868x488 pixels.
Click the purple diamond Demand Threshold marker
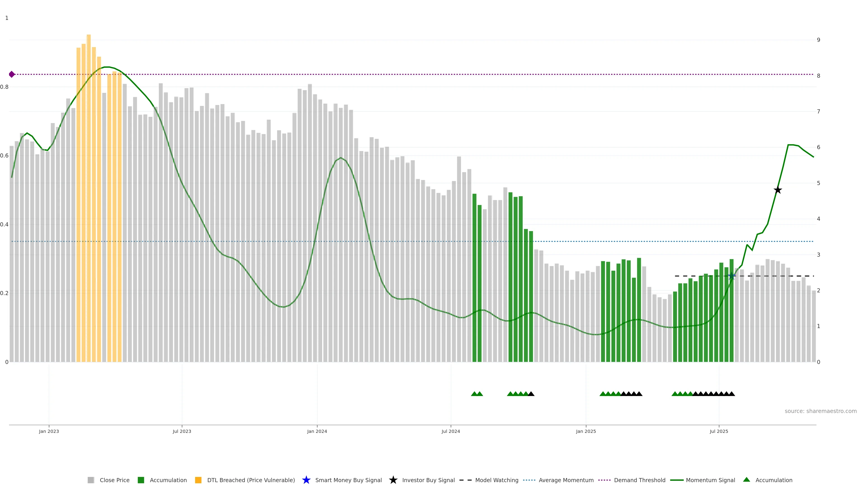pos(12,74)
